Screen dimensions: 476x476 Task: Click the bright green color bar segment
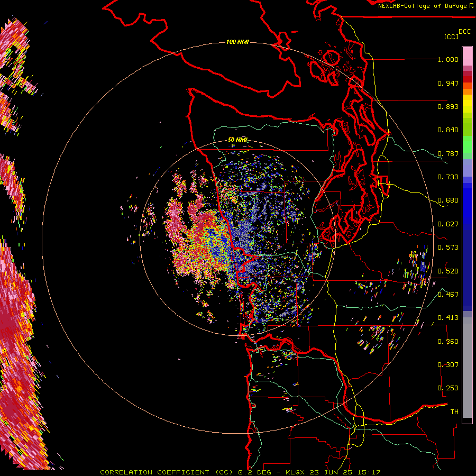tap(467, 144)
